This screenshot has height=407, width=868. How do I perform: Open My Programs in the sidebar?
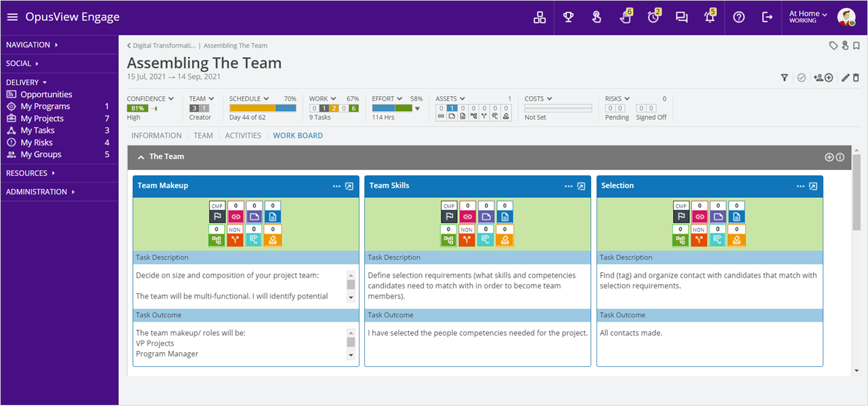click(45, 106)
